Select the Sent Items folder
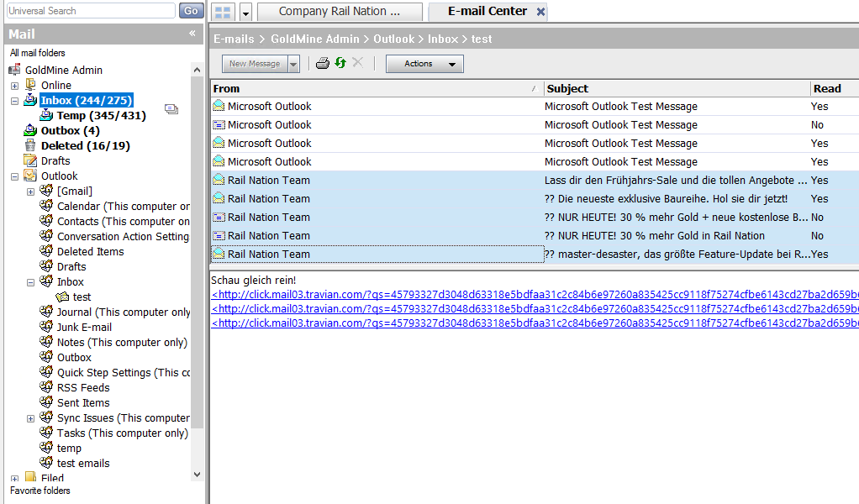Screen dimensions: 859x504 83,402
